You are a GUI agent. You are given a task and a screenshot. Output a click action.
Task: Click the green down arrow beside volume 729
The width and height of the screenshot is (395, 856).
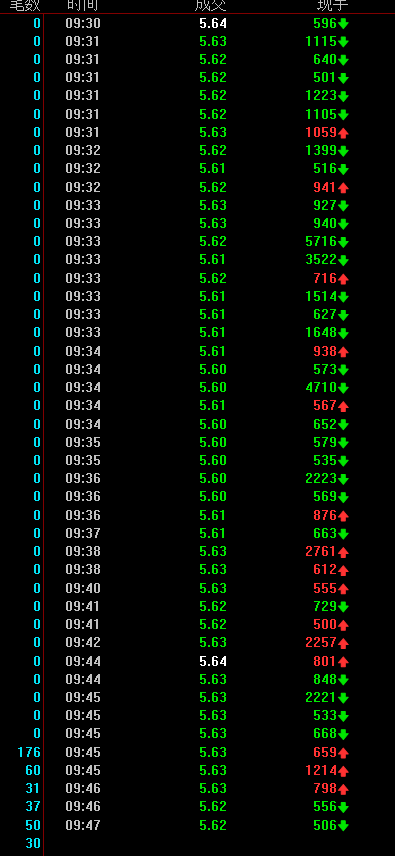coord(343,607)
